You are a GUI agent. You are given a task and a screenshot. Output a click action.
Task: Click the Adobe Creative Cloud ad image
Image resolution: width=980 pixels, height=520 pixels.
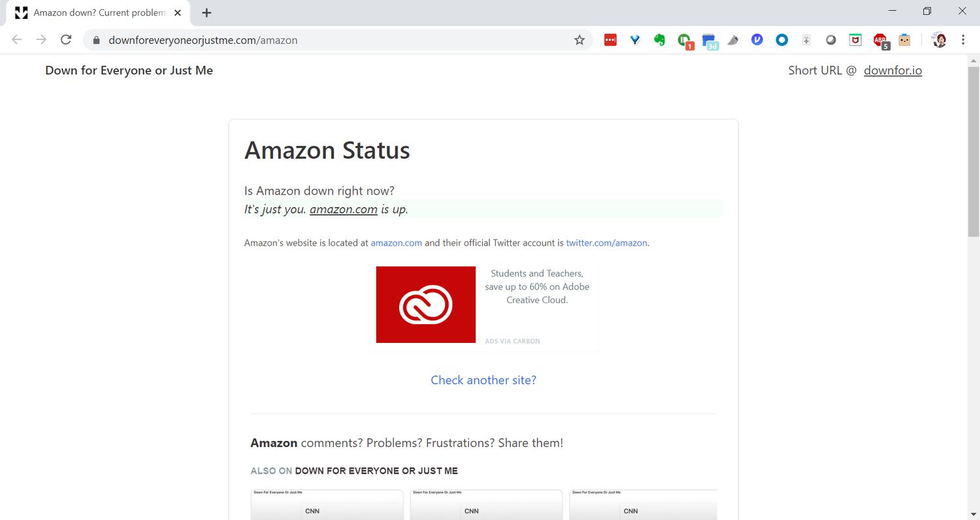(426, 304)
